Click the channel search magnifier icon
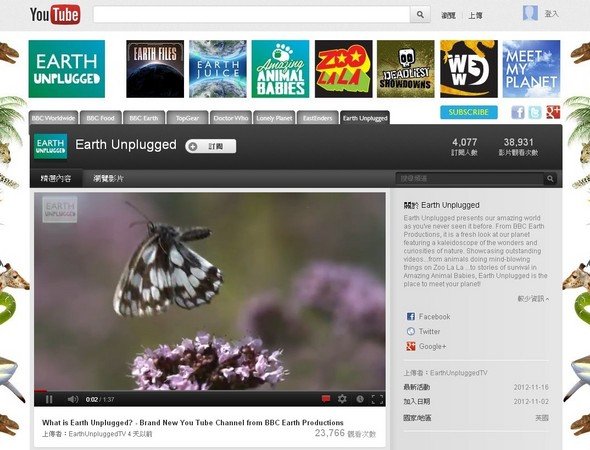Screen dimensions: 590x450 pyautogui.click(x=550, y=178)
